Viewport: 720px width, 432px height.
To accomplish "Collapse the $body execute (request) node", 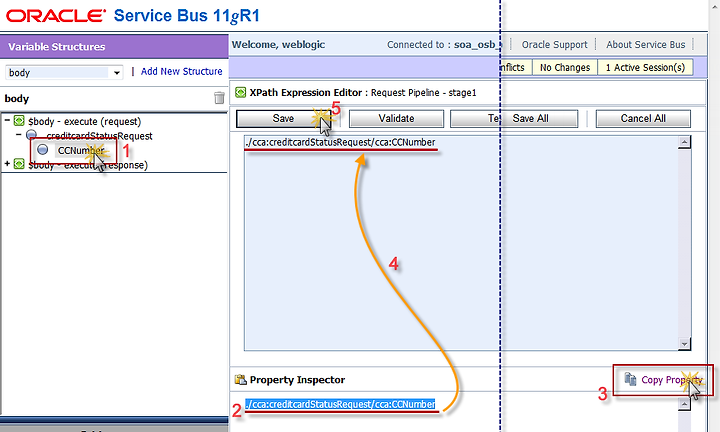I will 7,120.
